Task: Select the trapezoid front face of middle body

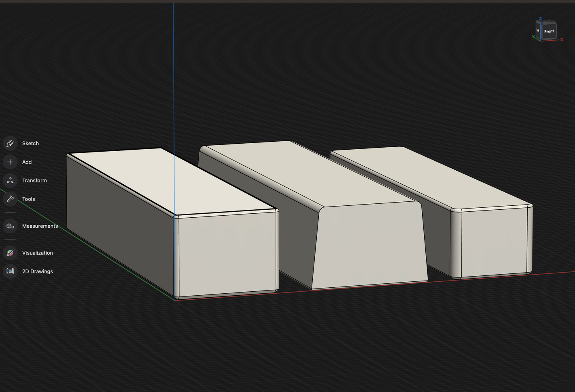Action: 369,245
